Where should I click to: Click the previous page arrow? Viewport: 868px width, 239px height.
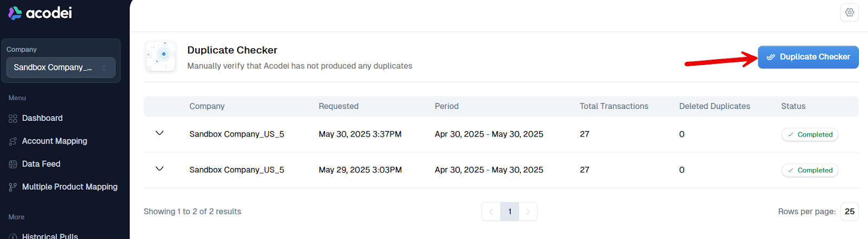coord(491,211)
